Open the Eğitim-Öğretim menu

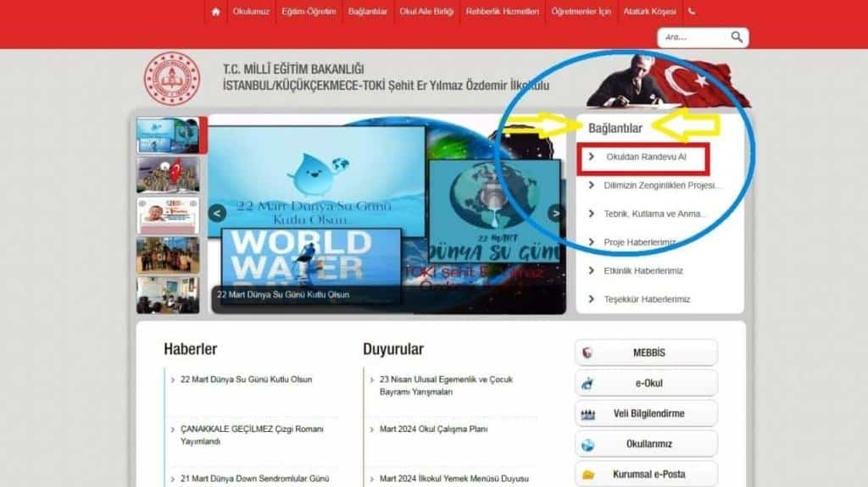click(x=309, y=12)
